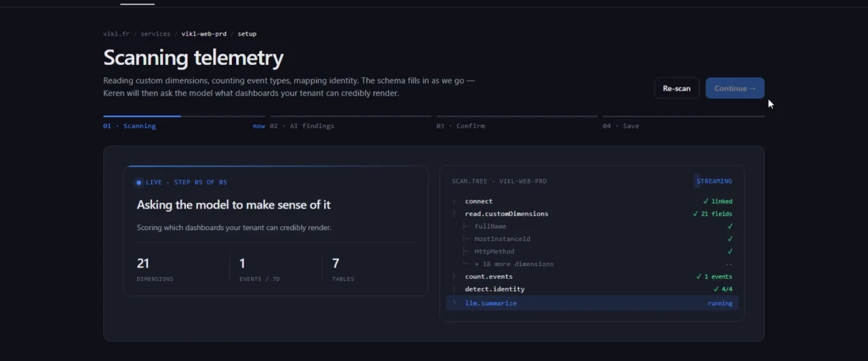Open the vikl-web-prd breadcrumb link
This screenshot has height=361, width=868.
204,34
